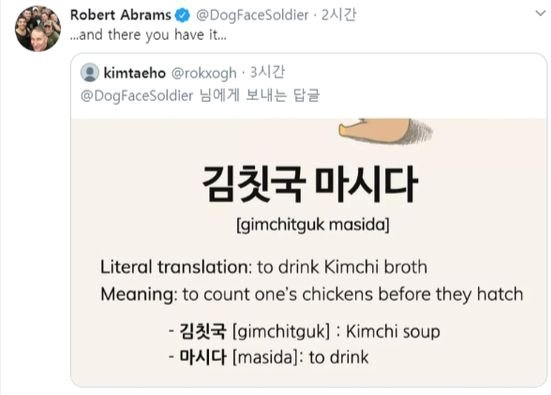This screenshot has height=395, width=551.
Task: Visit the @DogFaceSoldier handle in header
Action: coord(252,15)
